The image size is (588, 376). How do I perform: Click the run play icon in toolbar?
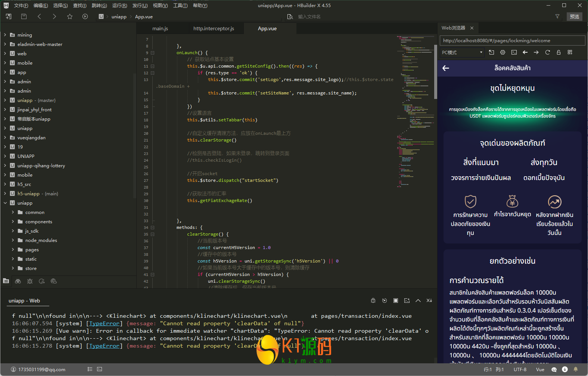[85, 16]
